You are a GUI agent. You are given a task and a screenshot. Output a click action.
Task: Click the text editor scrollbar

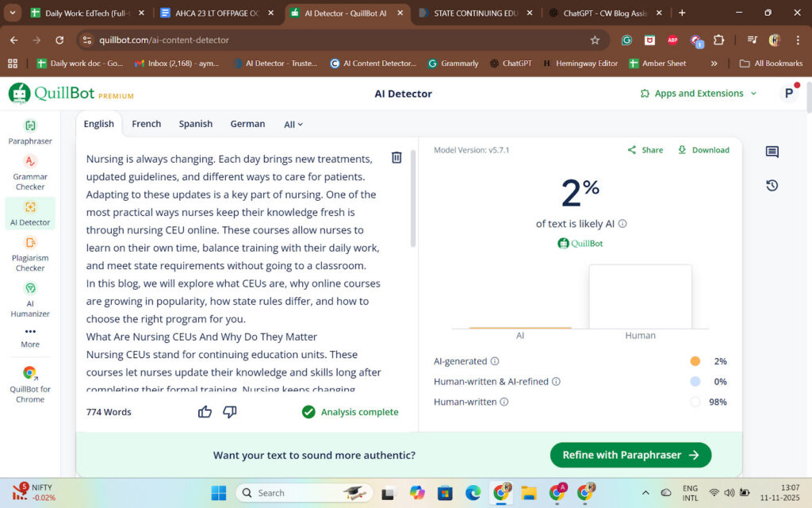click(412, 198)
